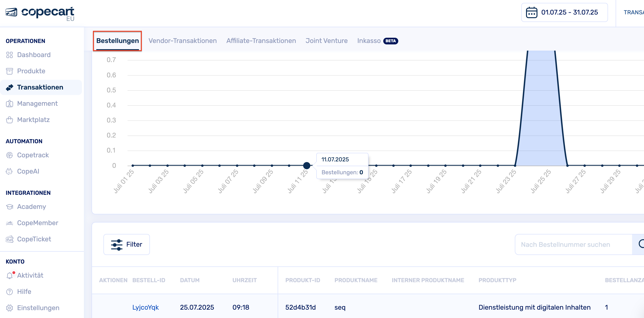The width and height of the screenshot is (644, 318).
Task: Open Copetrack via its sidebar icon
Action: tap(10, 155)
